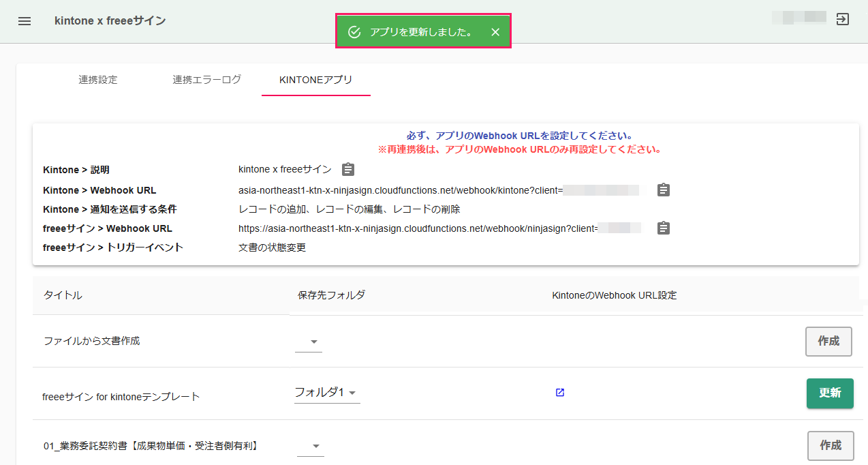The width and height of the screenshot is (868, 465).
Task: Click the 'タイトル' column header
Action: coord(63,295)
